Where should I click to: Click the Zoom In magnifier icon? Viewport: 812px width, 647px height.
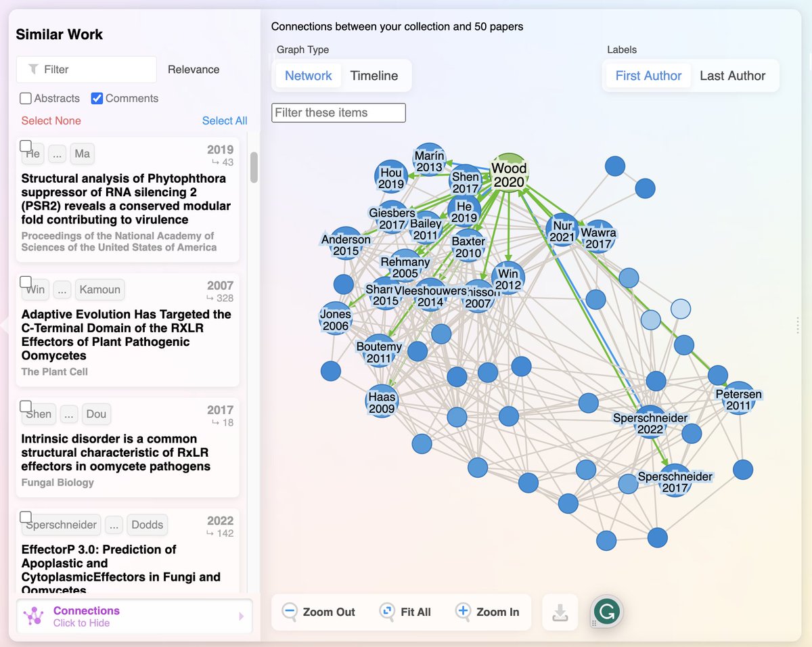[463, 612]
